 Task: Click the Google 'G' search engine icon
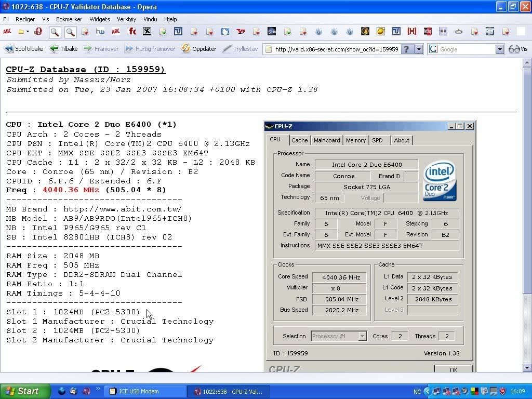[x=433, y=49]
